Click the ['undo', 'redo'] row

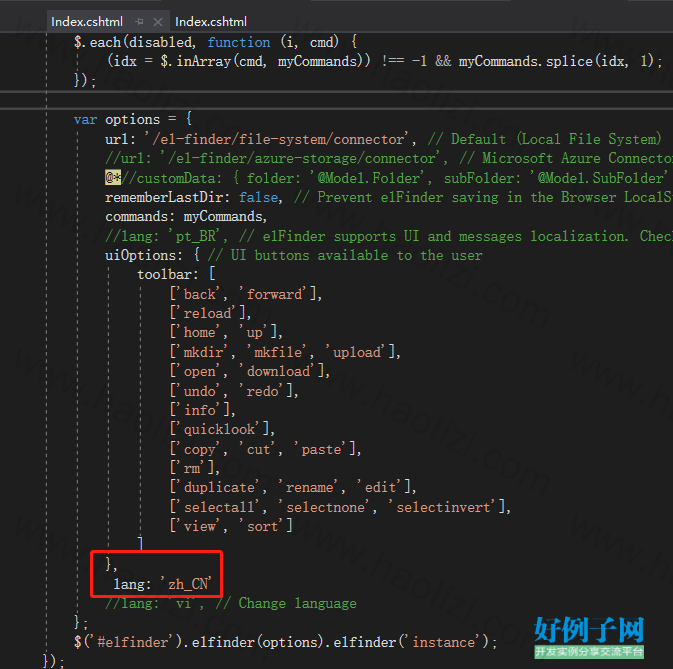coord(233,391)
